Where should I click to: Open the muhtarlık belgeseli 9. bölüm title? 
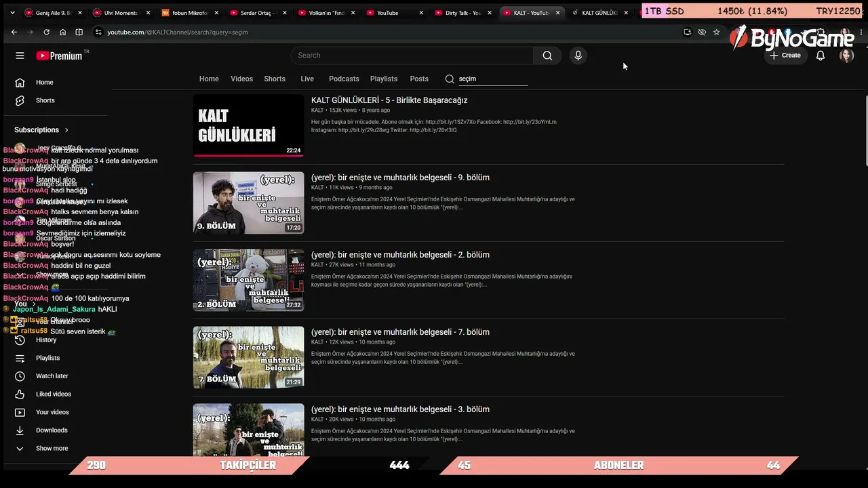400,178
